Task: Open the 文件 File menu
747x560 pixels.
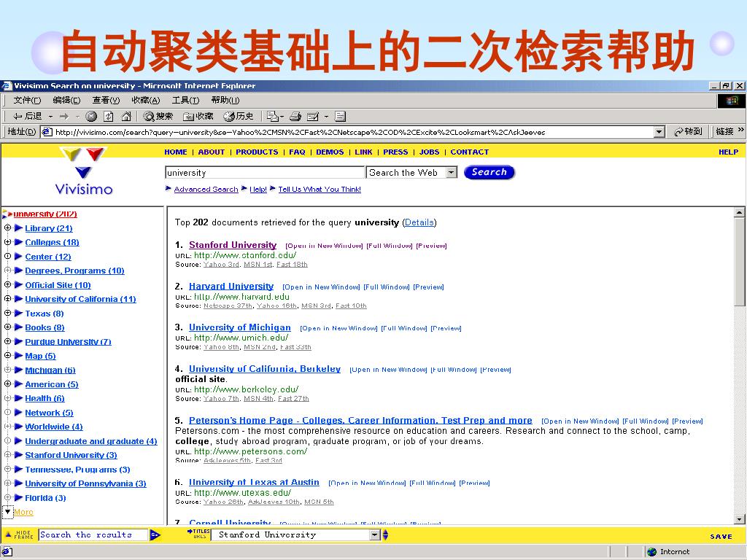Action: (27, 100)
